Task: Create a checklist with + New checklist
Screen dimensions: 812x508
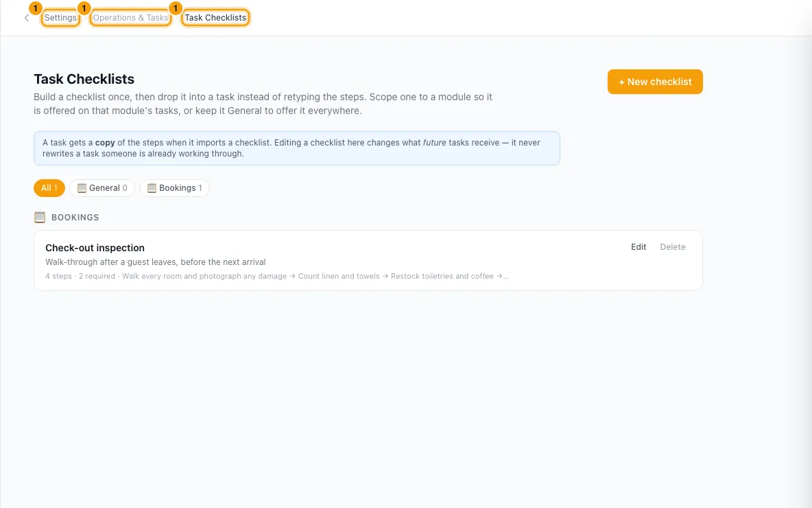Action: pos(655,82)
